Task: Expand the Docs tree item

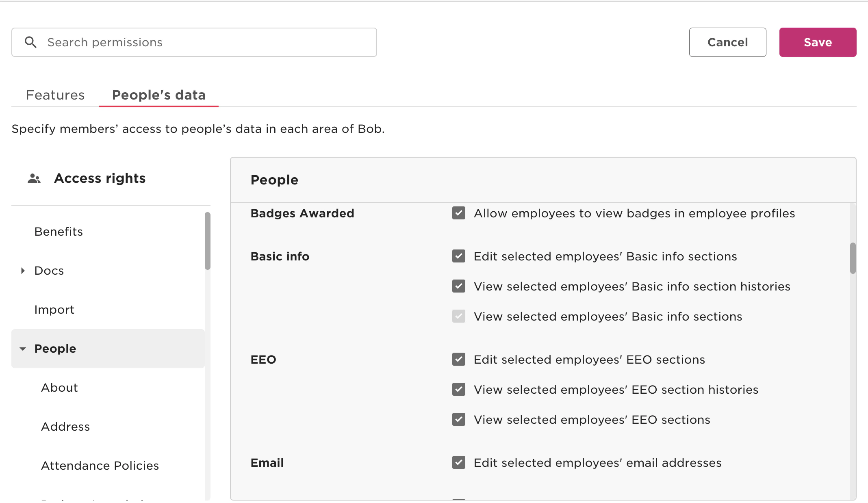Action: (23, 271)
